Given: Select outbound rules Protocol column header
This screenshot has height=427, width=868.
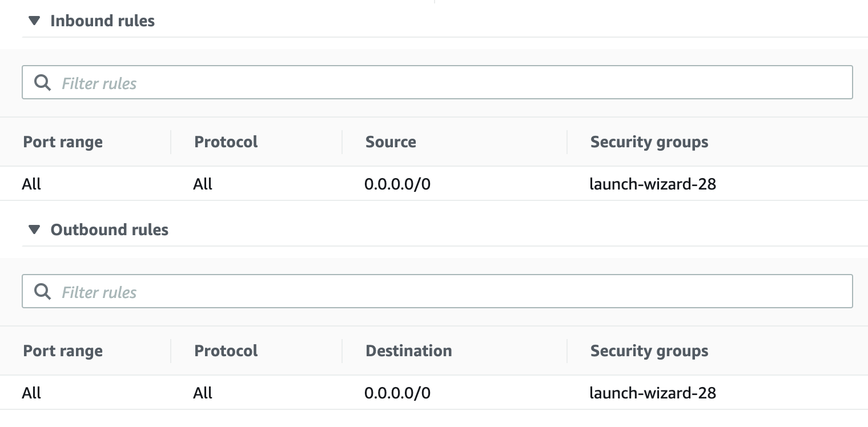Looking at the screenshot, I should coord(226,351).
